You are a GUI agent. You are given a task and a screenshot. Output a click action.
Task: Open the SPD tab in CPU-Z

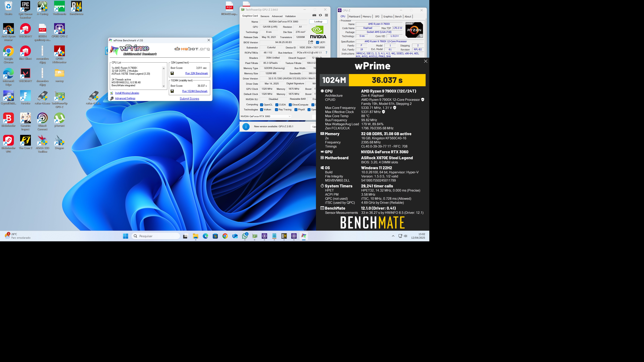377,17
